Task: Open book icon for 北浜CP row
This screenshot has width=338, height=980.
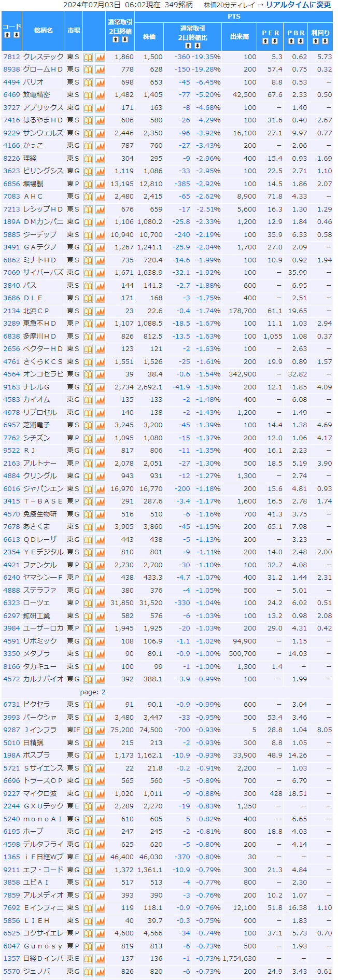Action: 88,311
